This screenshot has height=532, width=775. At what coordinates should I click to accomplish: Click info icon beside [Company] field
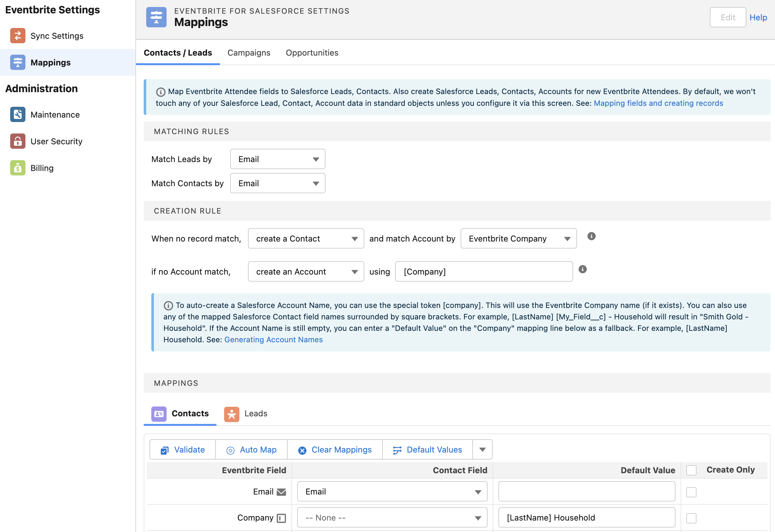click(582, 269)
